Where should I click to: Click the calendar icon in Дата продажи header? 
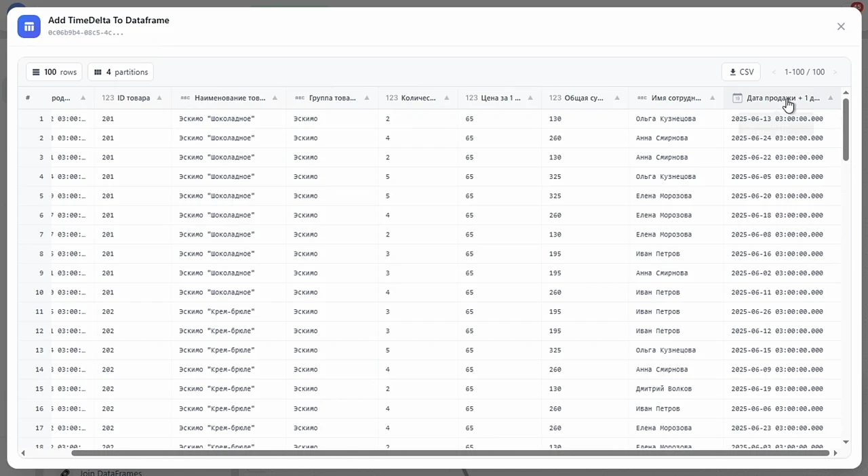pyautogui.click(x=737, y=98)
